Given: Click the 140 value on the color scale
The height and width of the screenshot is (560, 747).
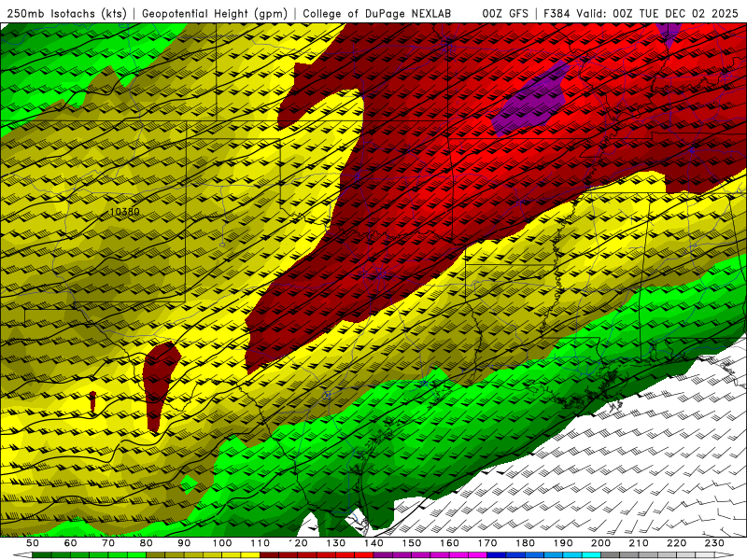Looking at the screenshot, I should tap(373, 543).
